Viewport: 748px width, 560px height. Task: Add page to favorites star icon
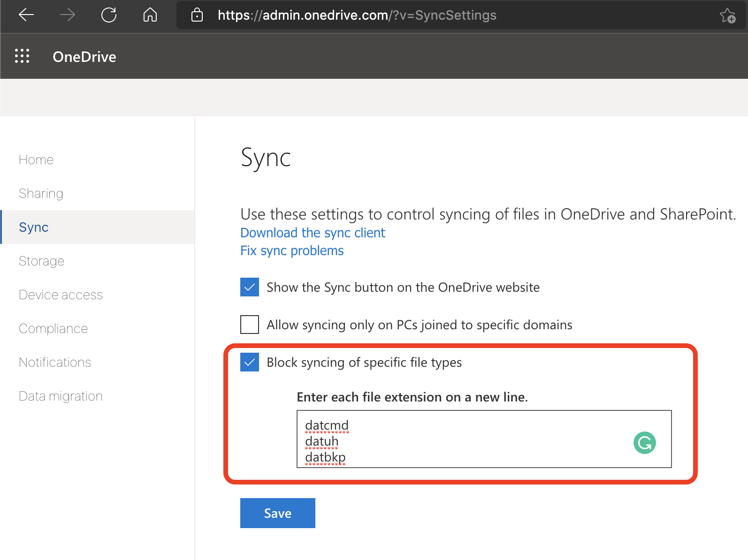727,15
